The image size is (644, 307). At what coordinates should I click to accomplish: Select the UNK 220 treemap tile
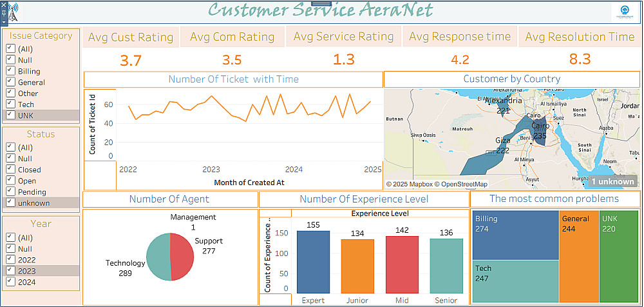click(619, 257)
